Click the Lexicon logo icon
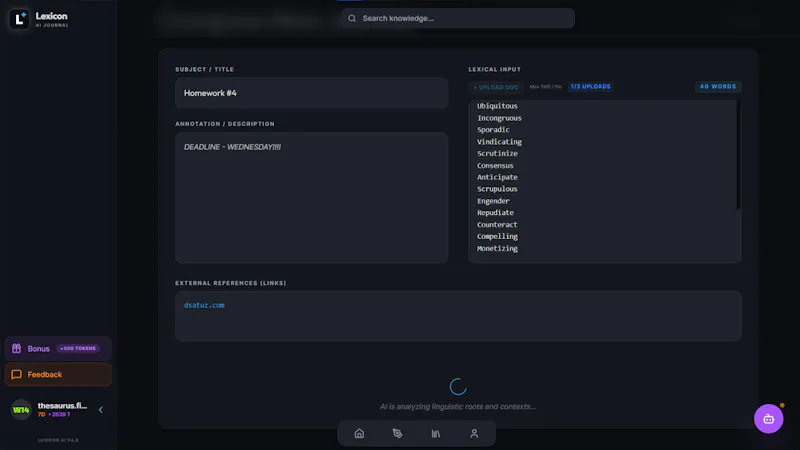The height and width of the screenshot is (450, 800). pos(19,19)
